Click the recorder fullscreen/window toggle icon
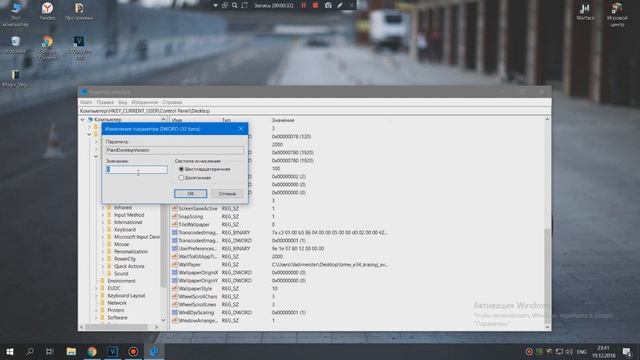Image resolution: width=640 pixels, height=360 pixels. tap(225, 5)
